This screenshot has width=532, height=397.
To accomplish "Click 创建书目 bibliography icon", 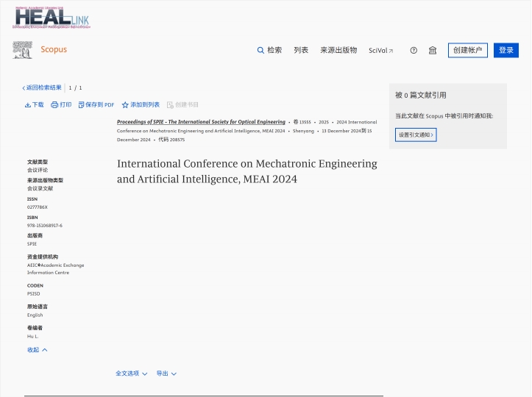I will tap(170, 105).
